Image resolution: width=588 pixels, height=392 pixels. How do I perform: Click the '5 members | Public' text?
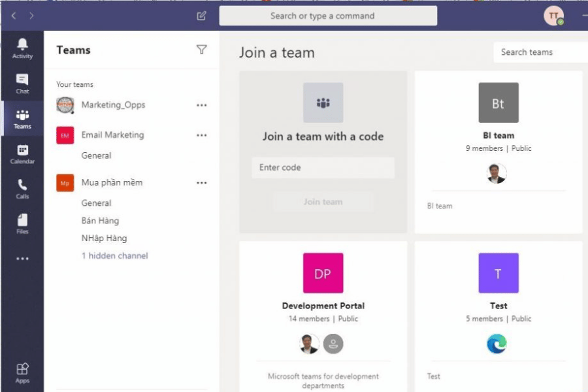[x=498, y=318]
